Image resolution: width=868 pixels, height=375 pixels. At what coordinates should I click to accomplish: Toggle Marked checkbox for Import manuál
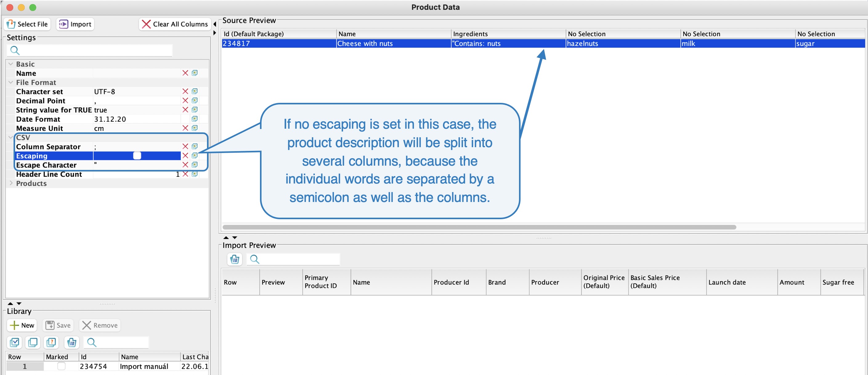pos(61,366)
